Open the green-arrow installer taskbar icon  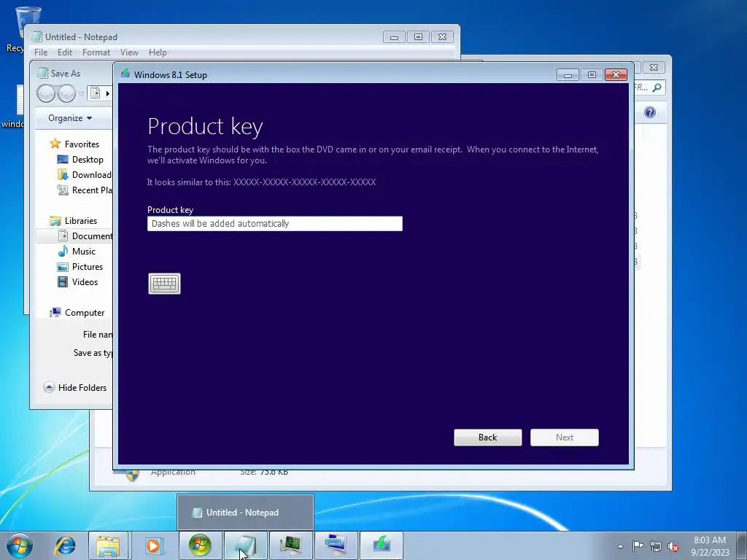pyautogui.click(x=381, y=545)
